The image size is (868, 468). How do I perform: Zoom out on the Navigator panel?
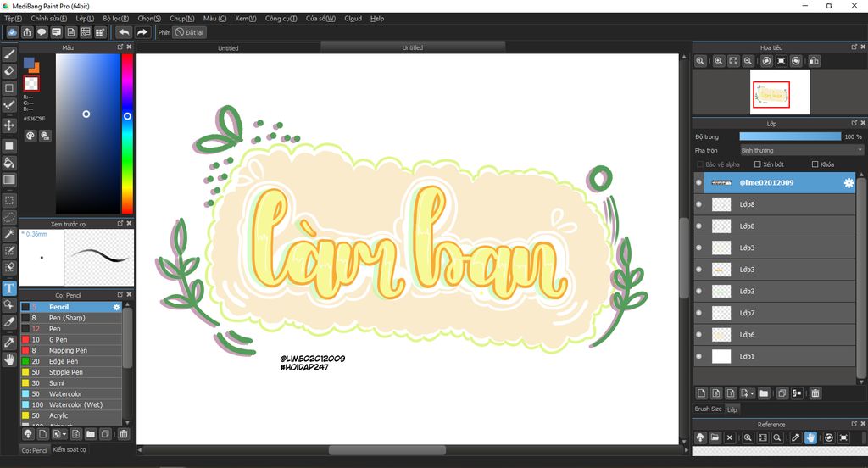point(748,61)
